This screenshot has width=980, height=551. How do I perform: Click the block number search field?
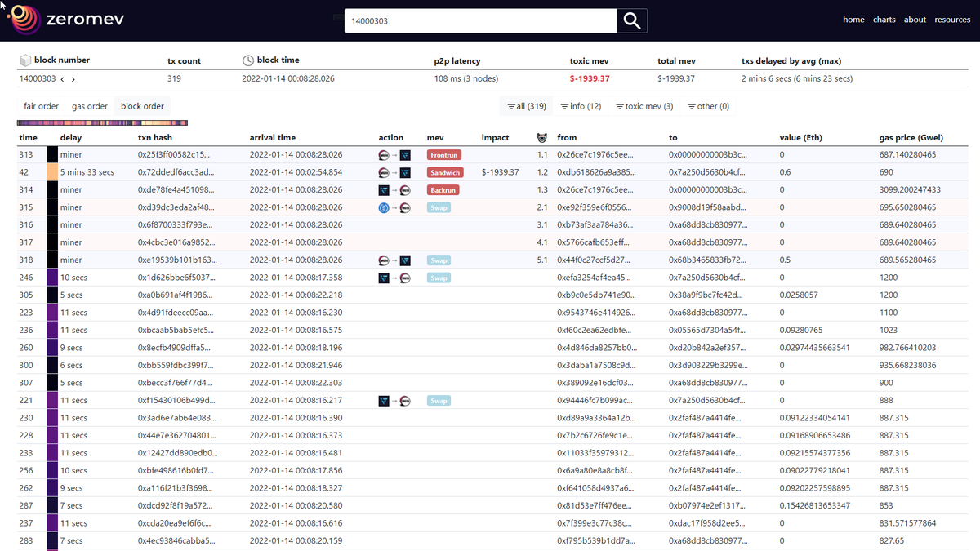pyautogui.click(x=480, y=20)
